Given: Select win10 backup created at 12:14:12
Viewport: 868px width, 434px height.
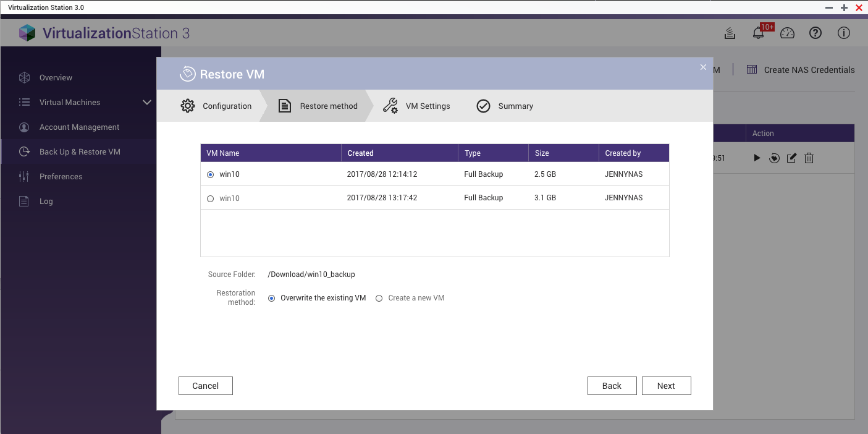Looking at the screenshot, I should click(211, 174).
